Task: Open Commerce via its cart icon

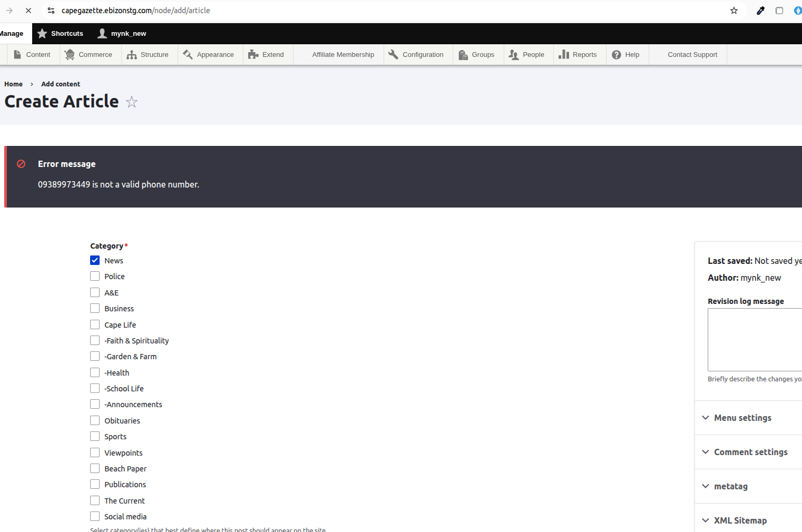Action: pyautogui.click(x=70, y=55)
